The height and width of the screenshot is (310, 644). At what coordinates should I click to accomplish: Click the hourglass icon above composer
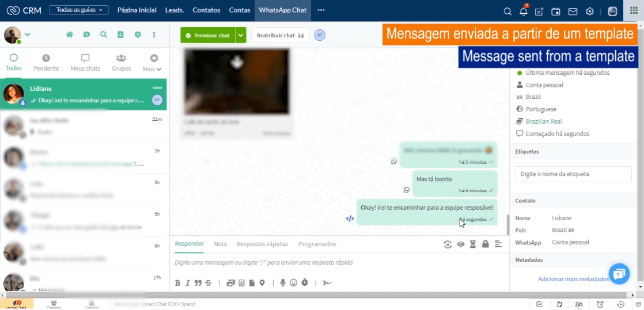pyautogui.click(x=473, y=244)
